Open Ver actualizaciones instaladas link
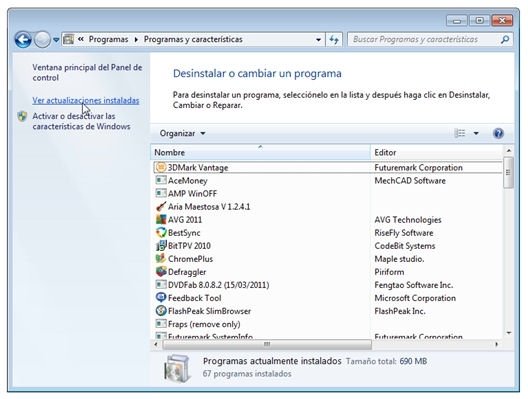The image size is (528, 399). coord(86,100)
